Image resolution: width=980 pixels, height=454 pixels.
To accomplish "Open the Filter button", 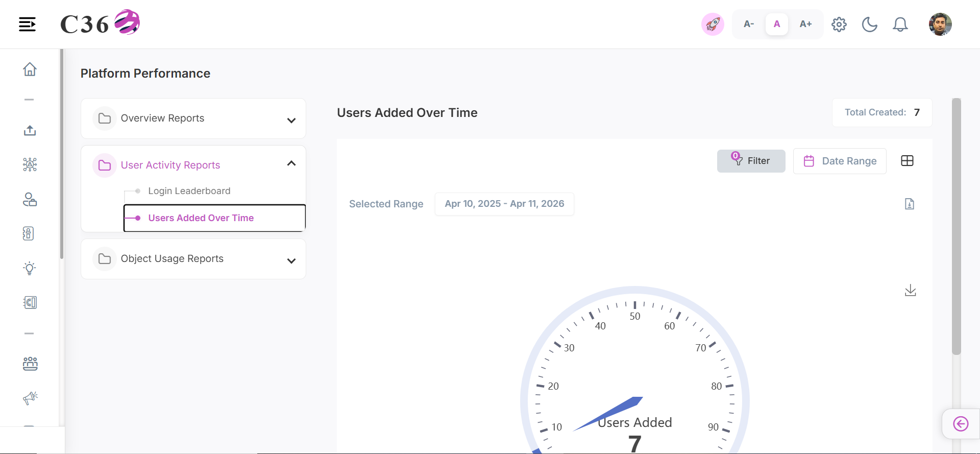I will (751, 161).
